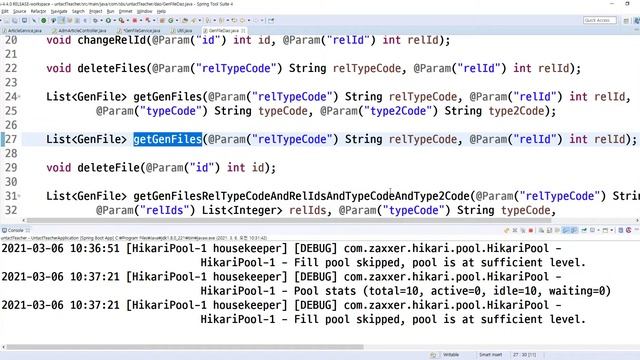Click the green New Java Class icon

click(x=170, y=20)
